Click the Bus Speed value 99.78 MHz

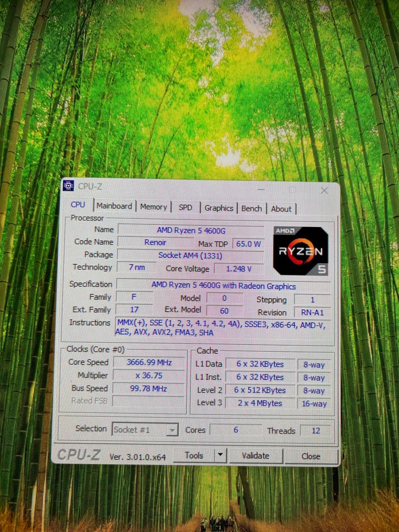pos(149,389)
